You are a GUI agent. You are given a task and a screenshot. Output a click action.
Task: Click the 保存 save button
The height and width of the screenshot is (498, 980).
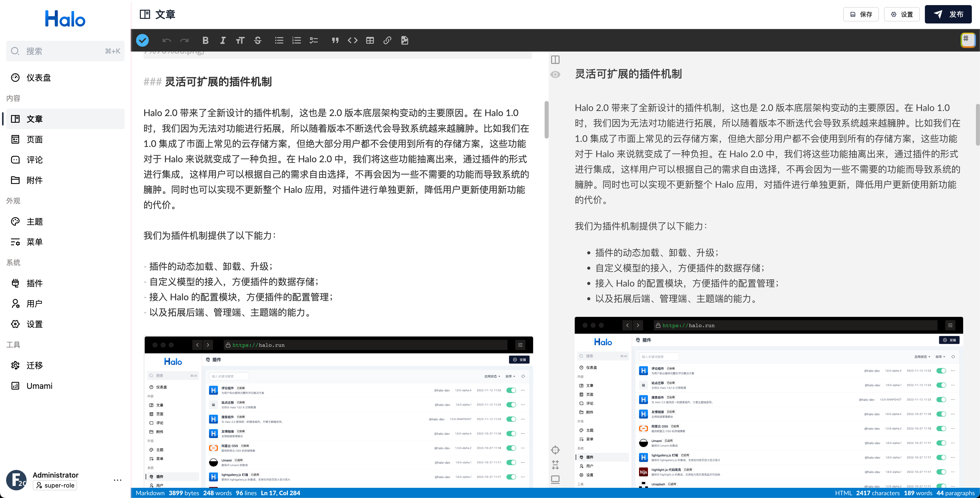[x=861, y=14]
